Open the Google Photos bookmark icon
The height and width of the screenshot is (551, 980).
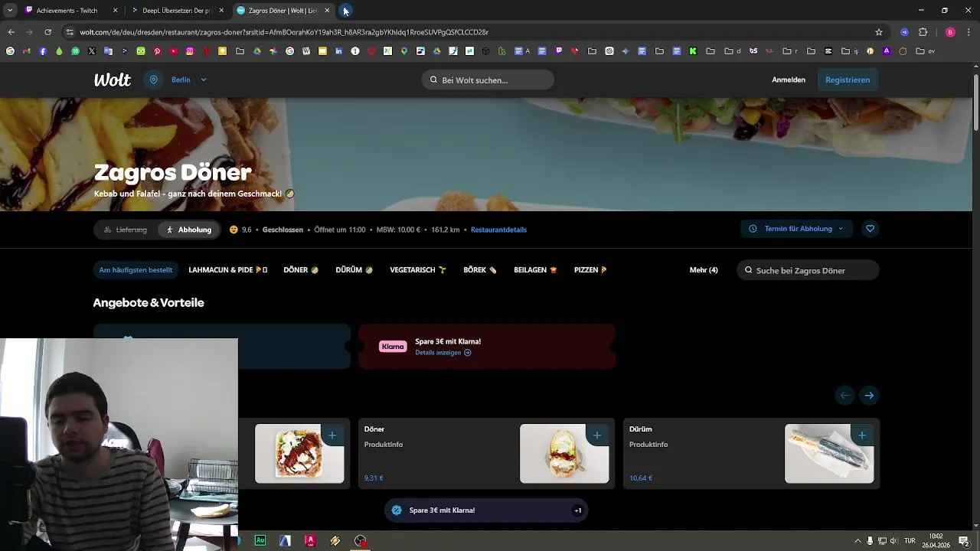click(273, 51)
